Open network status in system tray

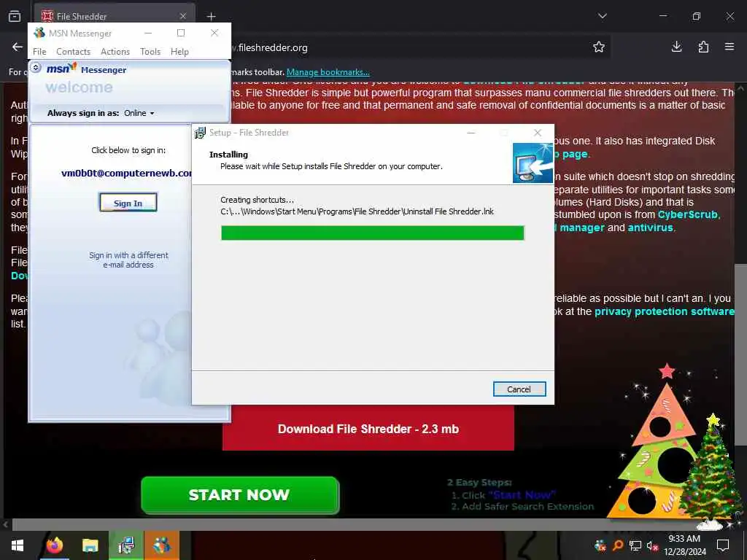pyautogui.click(x=635, y=545)
